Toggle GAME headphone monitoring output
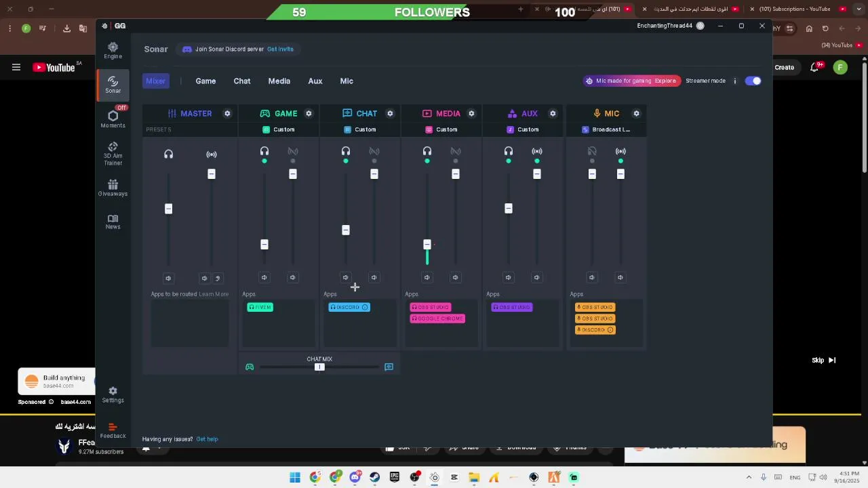The image size is (868, 488). point(264,152)
